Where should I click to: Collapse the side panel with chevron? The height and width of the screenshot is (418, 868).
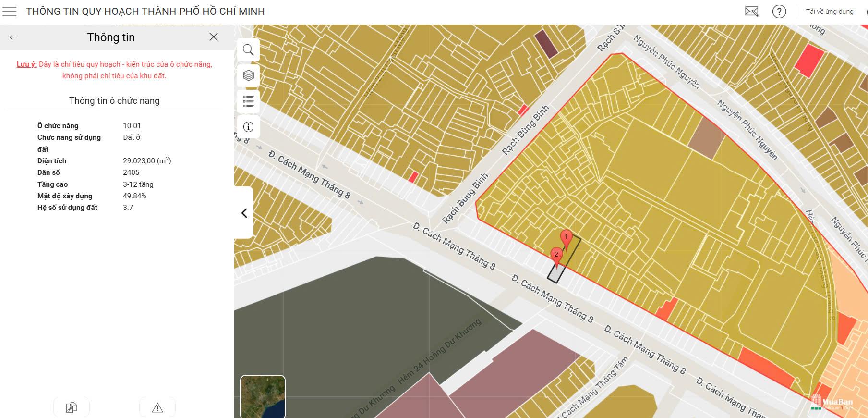coord(244,213)
